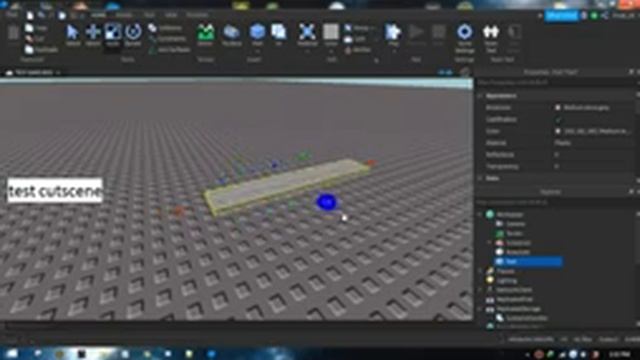This screenshot has width=640, height=360.
Task: Open Game Settings
Action: pos(464,38)
